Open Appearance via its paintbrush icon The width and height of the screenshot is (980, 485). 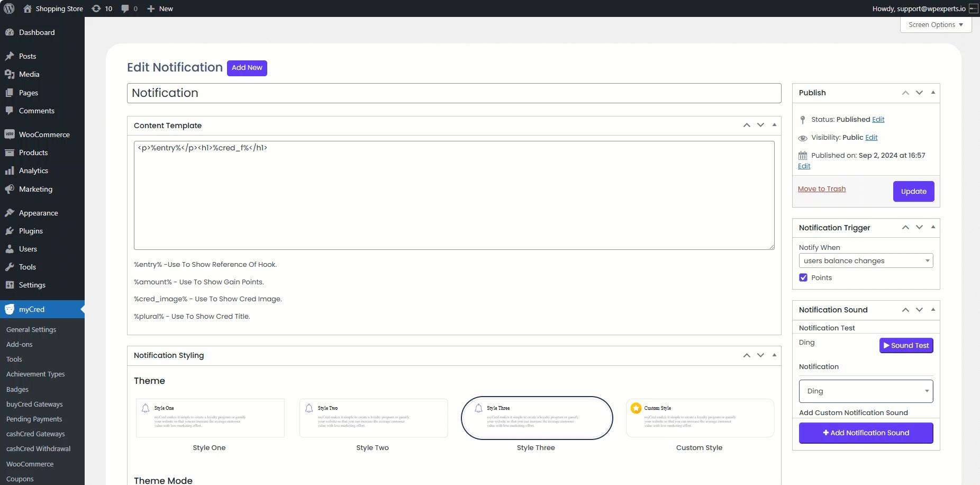click(x=10, y=213)
